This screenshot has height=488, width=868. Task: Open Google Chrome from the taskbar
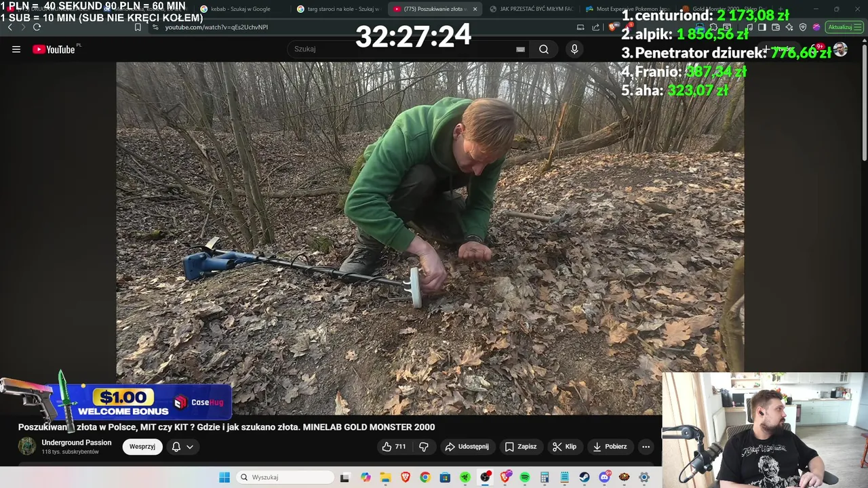pyautogui.click(x=425, y=477)
